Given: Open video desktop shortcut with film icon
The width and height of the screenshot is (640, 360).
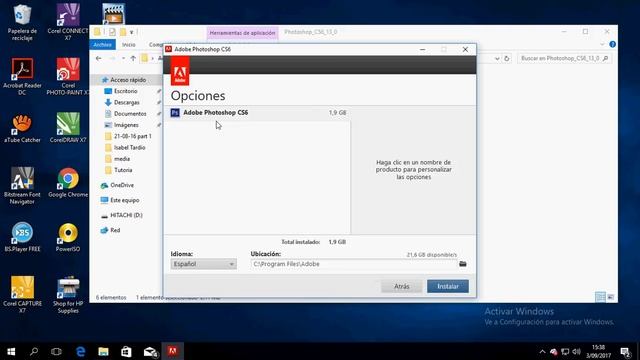Looking at the screenshot, I should tap(113, 13).
